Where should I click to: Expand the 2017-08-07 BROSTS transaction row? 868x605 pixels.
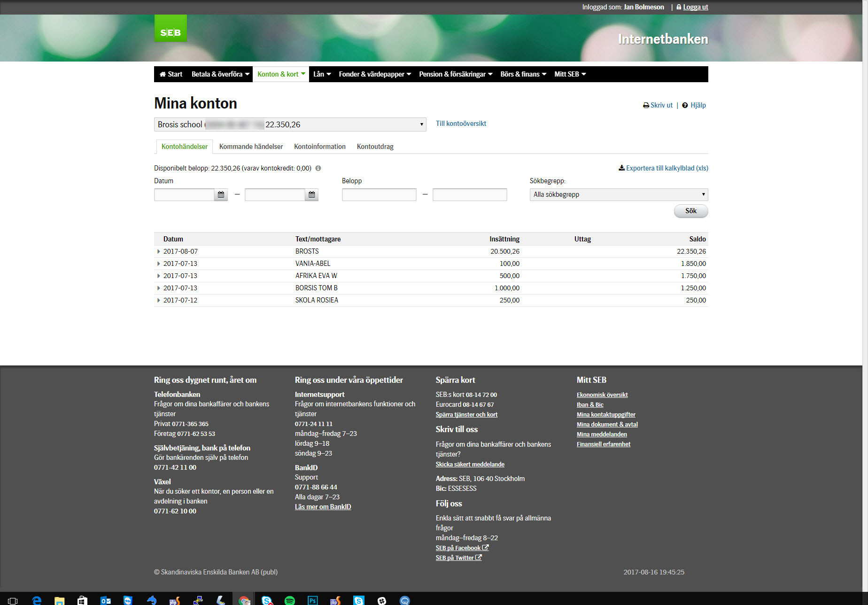tap(158, 252)
